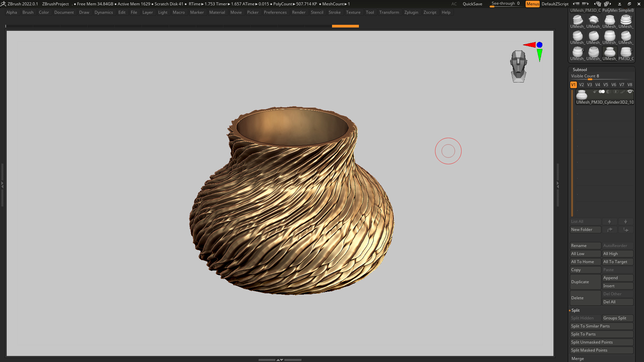Screen dimensions: 644x362
Task: Click the orange subtool list scrollbar
Action: 572,153
